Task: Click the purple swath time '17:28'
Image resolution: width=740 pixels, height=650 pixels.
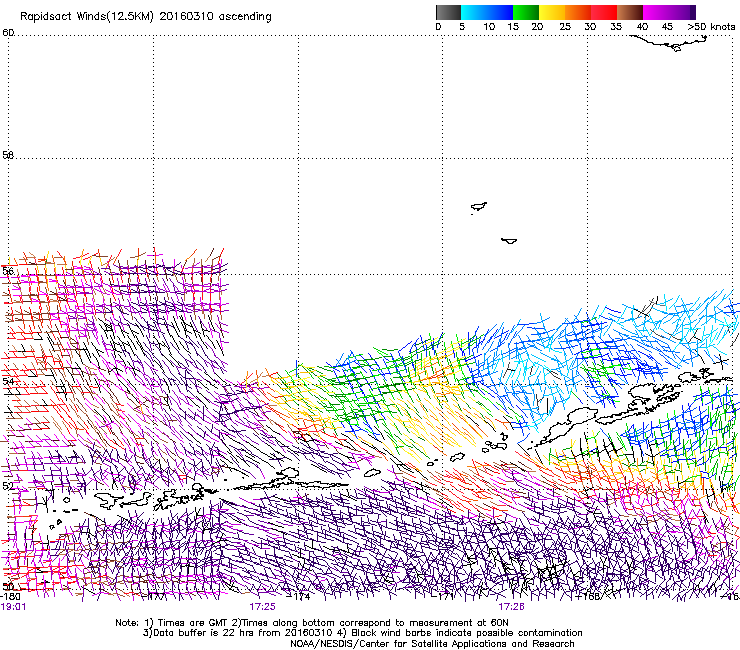Action: pyautogui.click(x=512, y=607)
